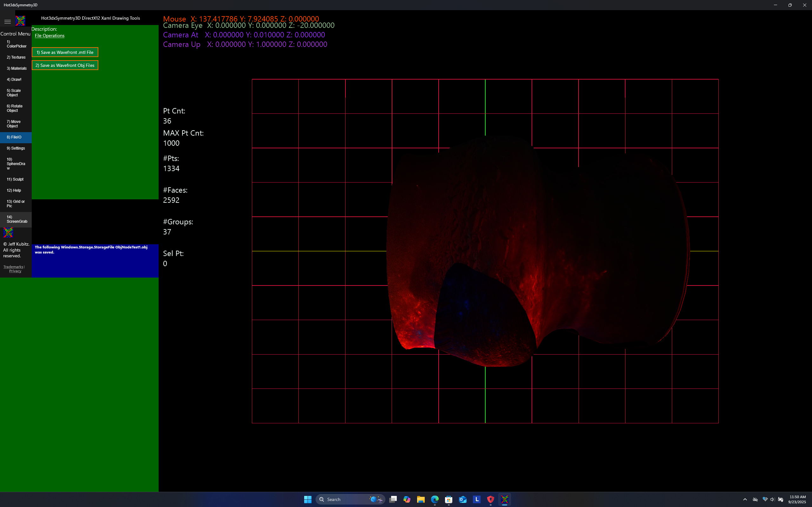Launch Copilot from the taskbar

point(407,499)
